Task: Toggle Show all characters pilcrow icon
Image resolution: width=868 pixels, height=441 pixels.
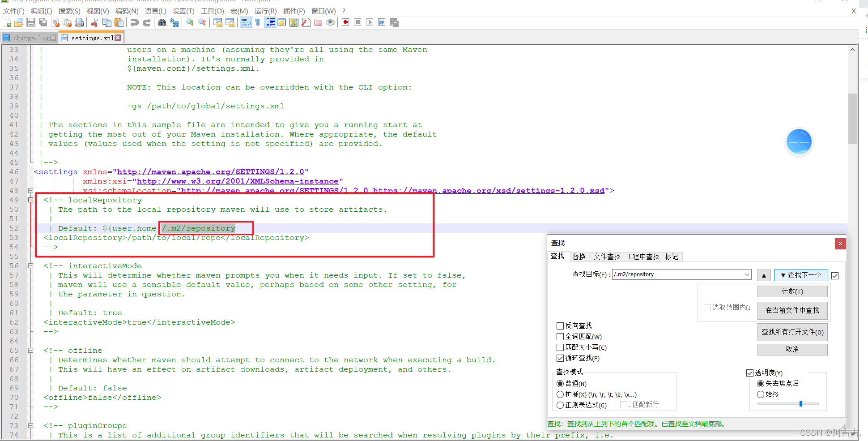Action: tap(258, 22)
